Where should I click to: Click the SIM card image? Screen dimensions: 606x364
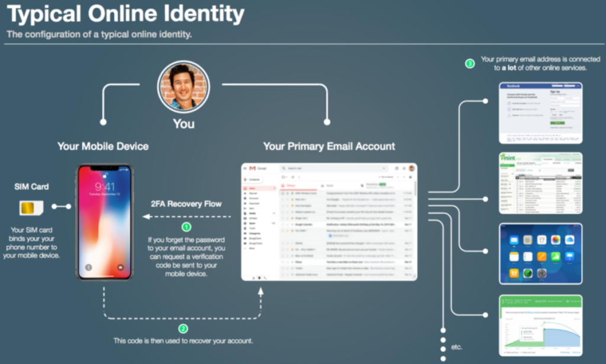pyautogui.click(x=31, y=208)
